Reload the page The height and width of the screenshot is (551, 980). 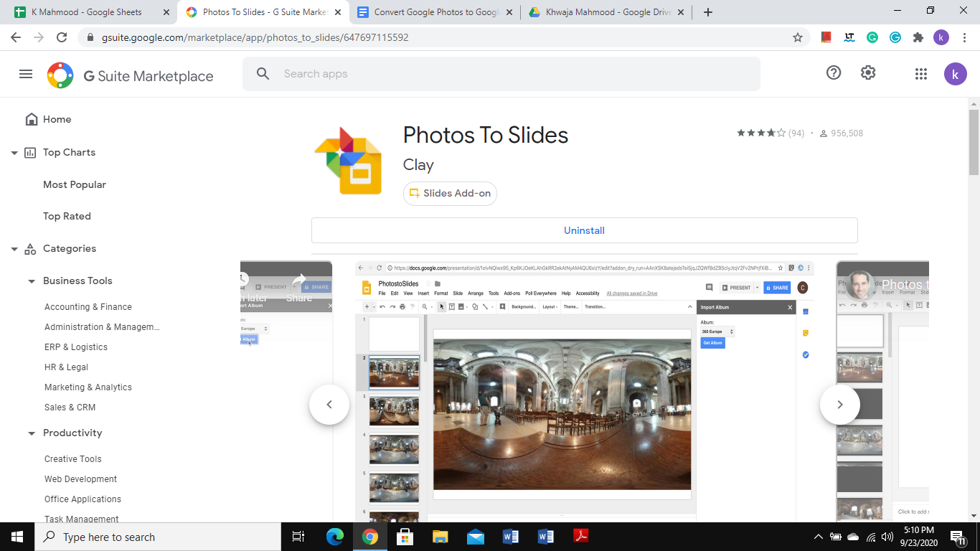pyautogui.click(x=62, y=37)
